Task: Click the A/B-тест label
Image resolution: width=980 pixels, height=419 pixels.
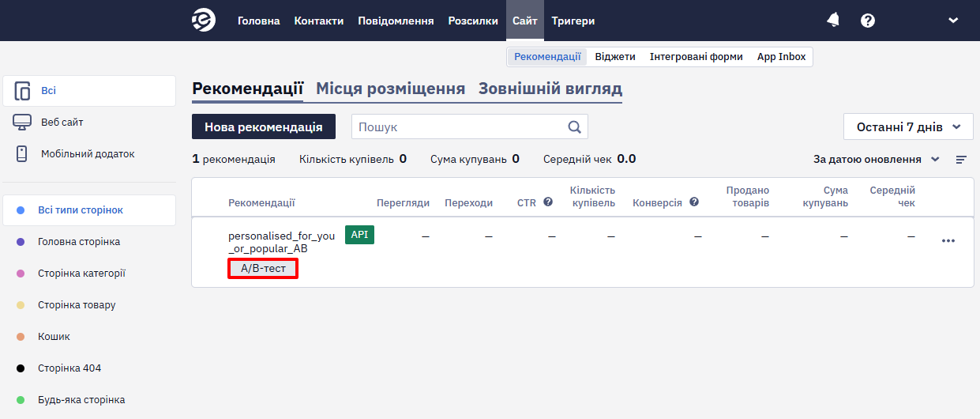Action: tap(263, 269)
